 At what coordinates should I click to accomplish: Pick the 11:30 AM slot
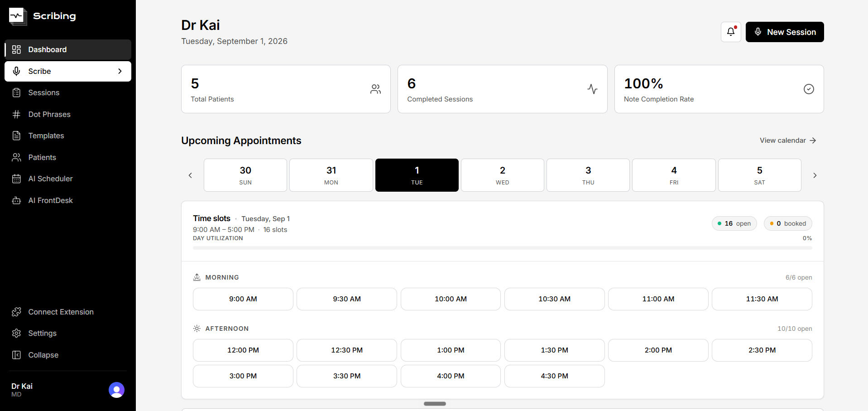pos(762,299)
